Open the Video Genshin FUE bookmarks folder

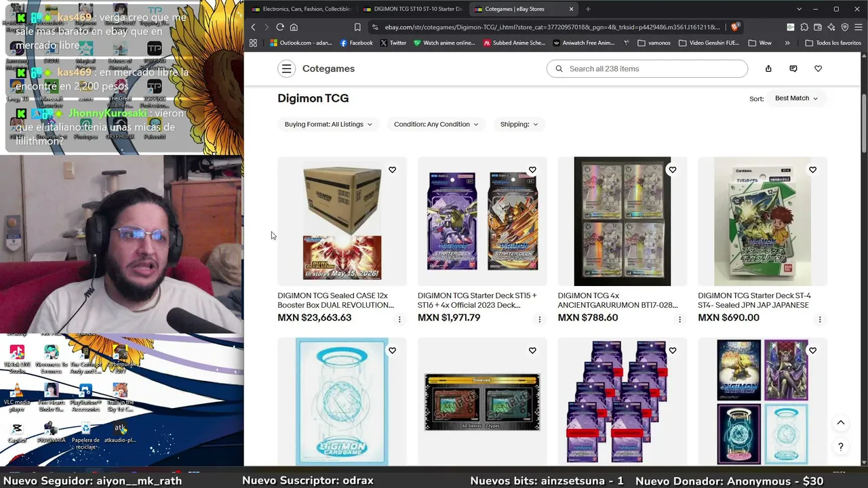coord(709,43)
